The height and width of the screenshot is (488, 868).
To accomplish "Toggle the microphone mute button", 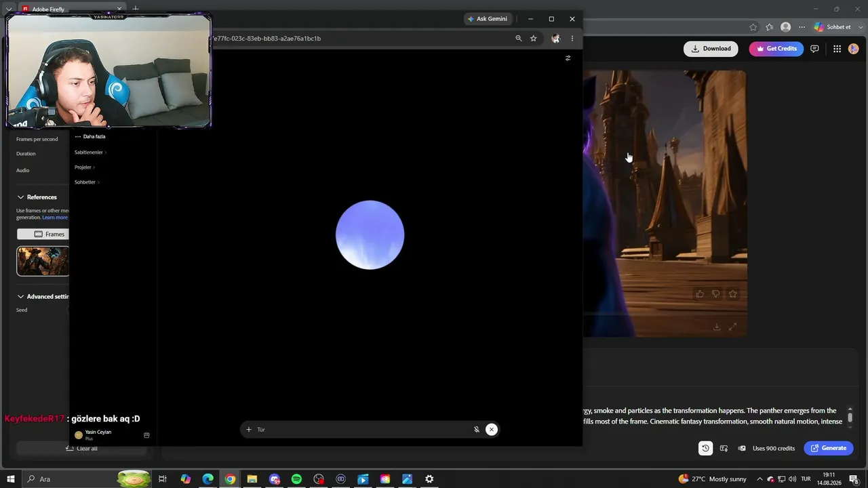I will tap(477, 430).
